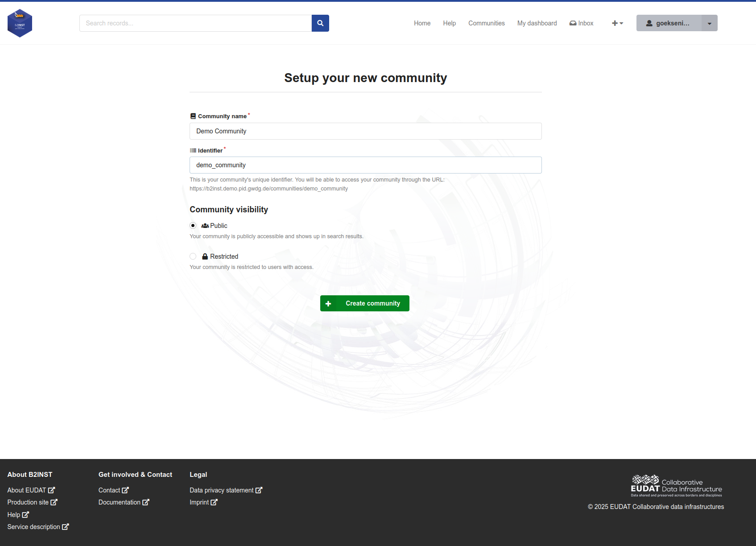Focus the Search records field
This screenshot has height=546, width=756.
[x=195, y=23]
